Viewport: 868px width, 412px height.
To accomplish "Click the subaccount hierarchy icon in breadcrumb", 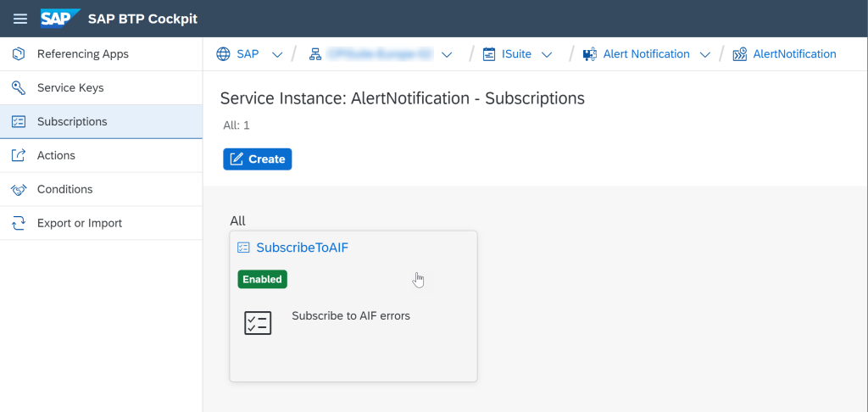I will 315,54.
